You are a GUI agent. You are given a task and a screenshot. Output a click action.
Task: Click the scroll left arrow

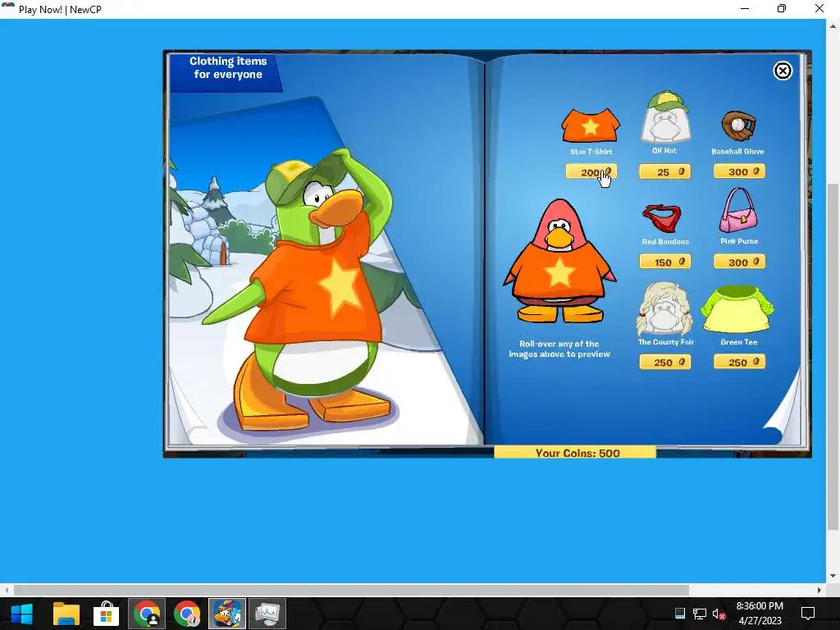(6, 590)
